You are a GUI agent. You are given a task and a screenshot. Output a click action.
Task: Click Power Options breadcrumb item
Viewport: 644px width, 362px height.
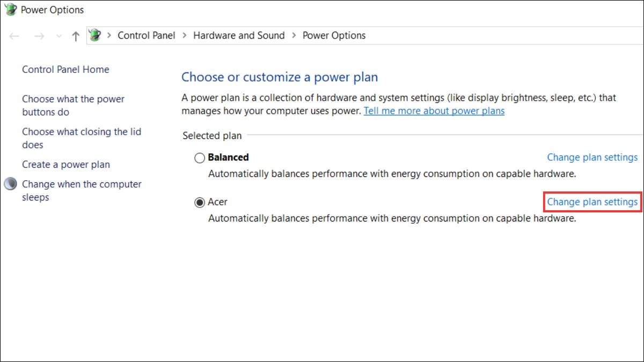334,35
